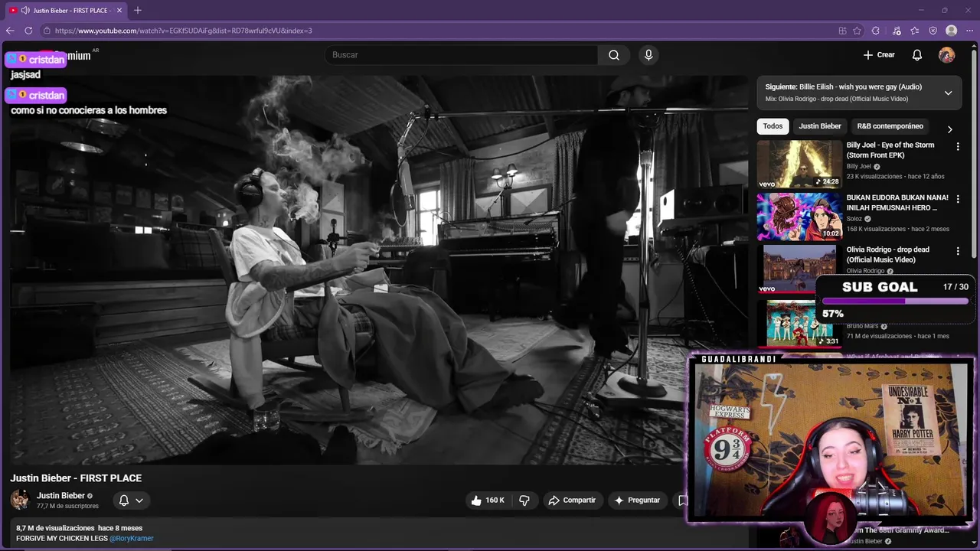Select the Justin Bieber filter chip
The image size is (980, 551).
tap(820, 126)
